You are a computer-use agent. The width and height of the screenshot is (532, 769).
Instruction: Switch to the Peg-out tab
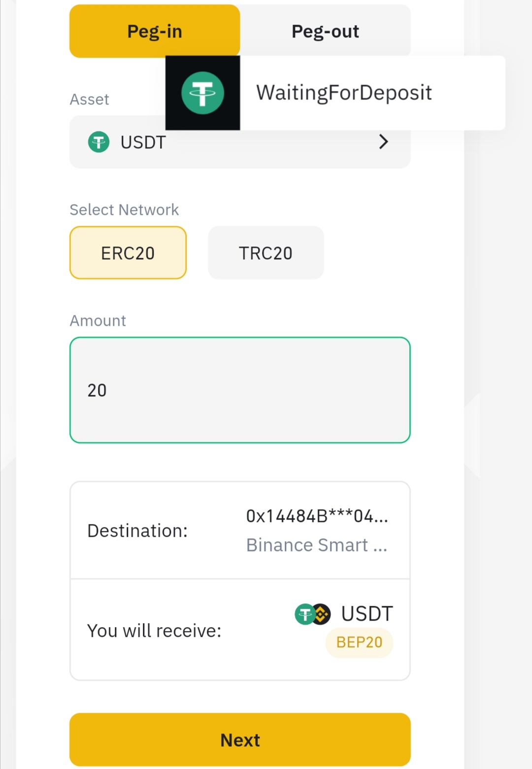coord(325,31)
